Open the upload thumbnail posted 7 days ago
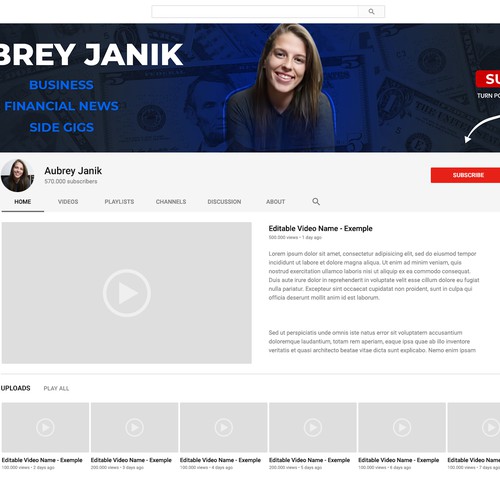 (x=474, y=427)
